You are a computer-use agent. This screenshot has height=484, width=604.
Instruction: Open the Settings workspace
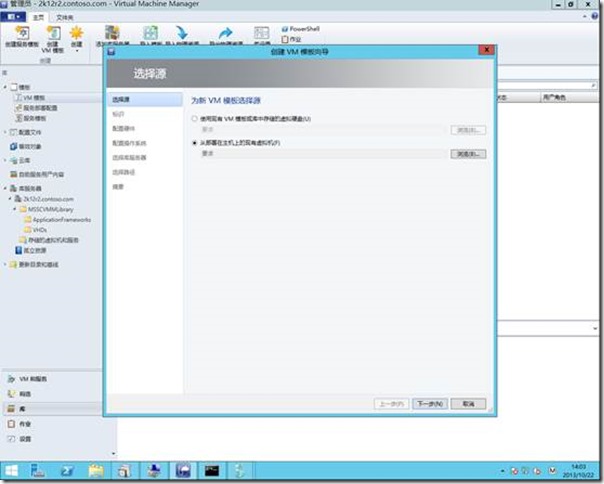coord(19,439)
